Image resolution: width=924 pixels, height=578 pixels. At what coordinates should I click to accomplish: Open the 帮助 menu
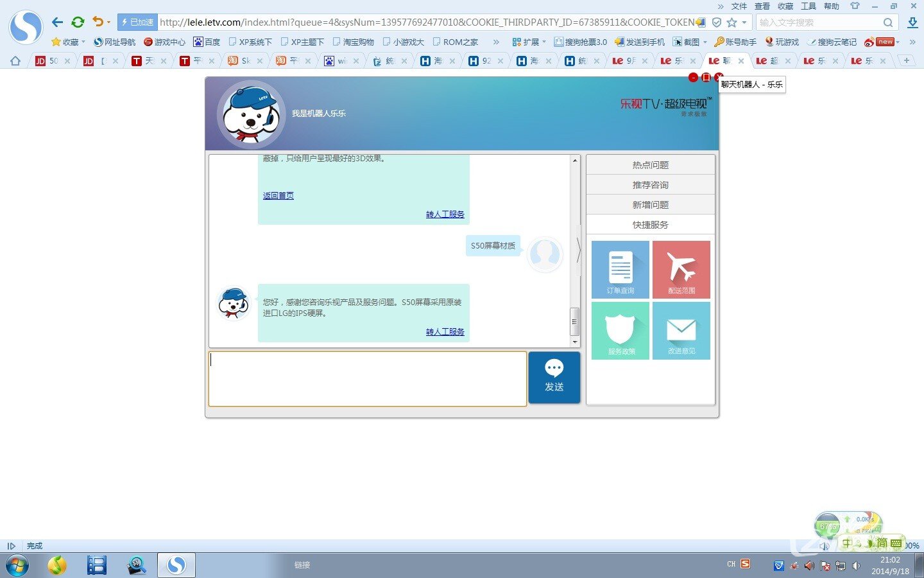click(x=832, y=6)
